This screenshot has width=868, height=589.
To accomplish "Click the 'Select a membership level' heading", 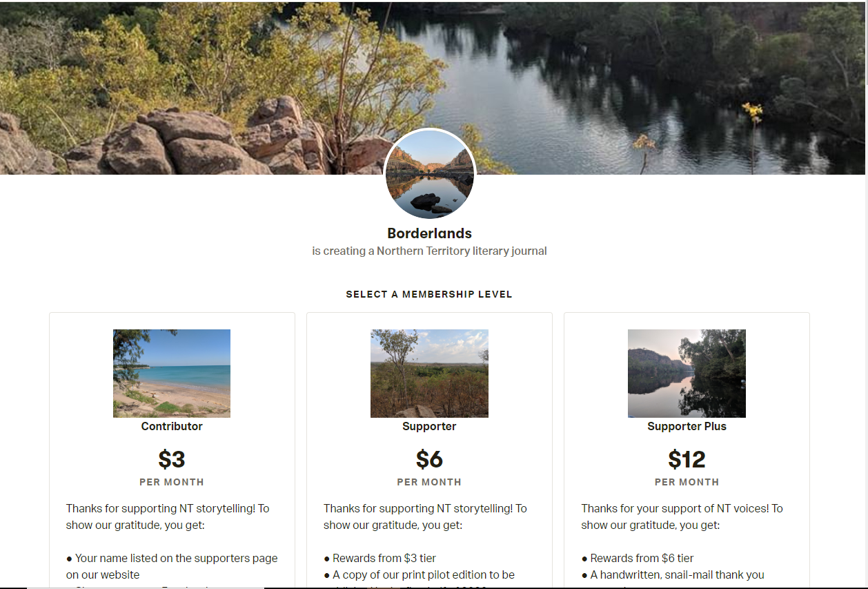I will tap(429, 294).
